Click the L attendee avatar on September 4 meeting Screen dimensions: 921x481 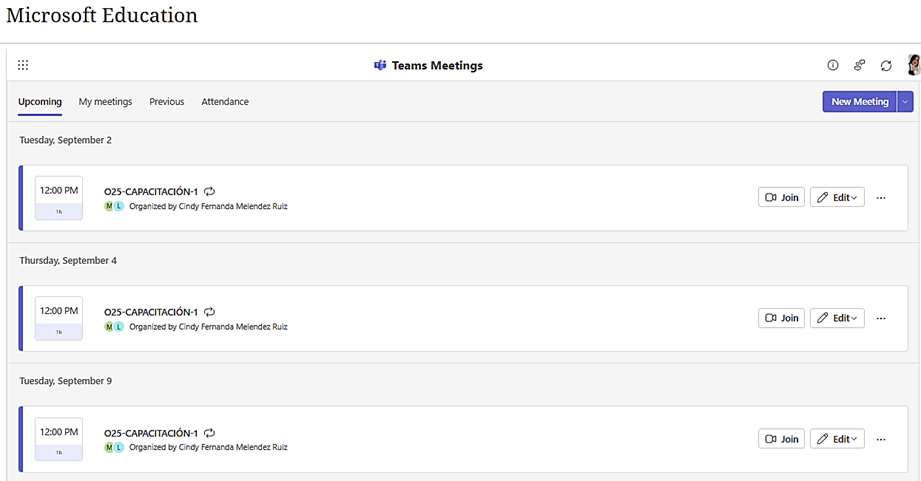[119, 327]
